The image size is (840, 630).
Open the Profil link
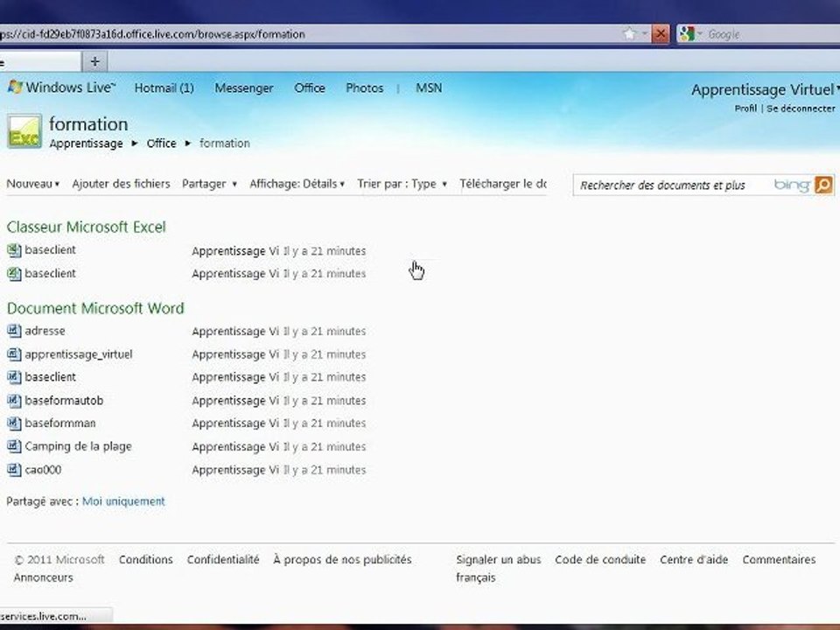pos(745,108)
